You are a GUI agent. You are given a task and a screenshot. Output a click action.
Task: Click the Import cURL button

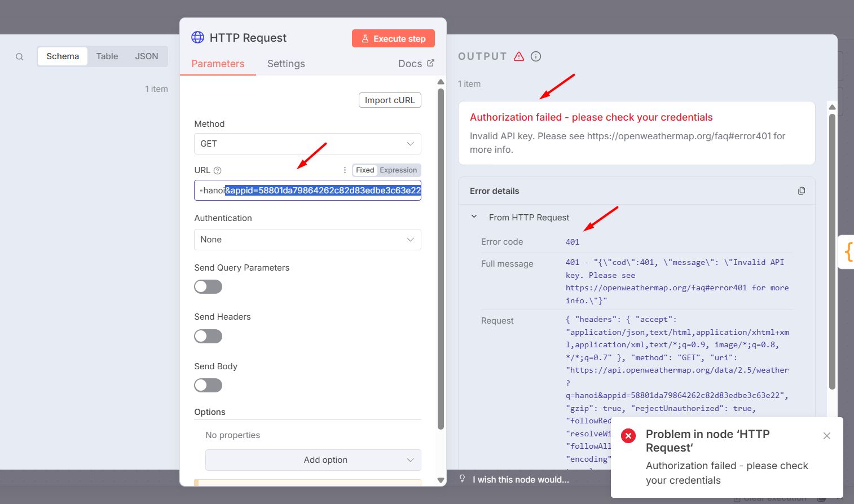390,100
